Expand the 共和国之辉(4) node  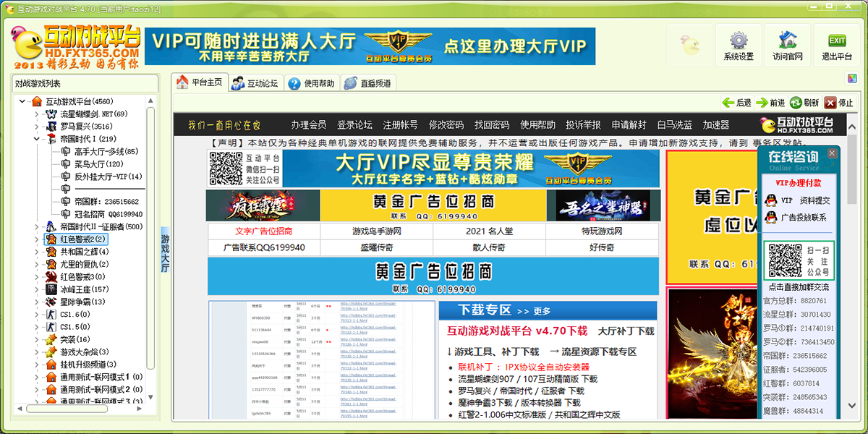pos(38,252)
